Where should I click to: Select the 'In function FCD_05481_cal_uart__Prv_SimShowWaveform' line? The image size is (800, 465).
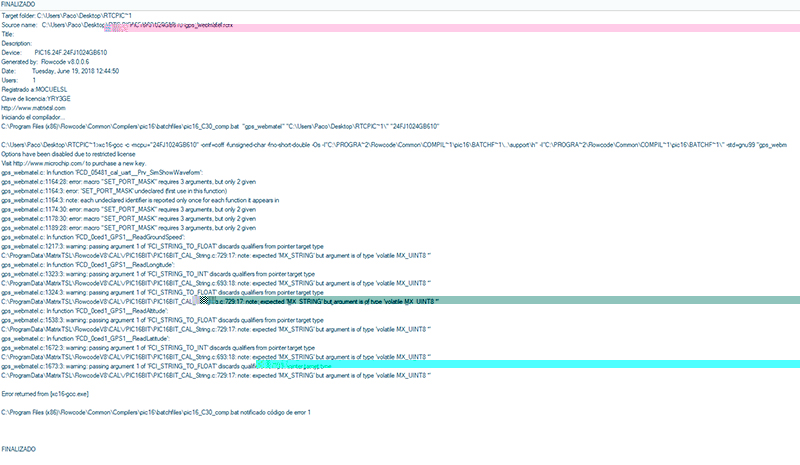tap(102, 173)
